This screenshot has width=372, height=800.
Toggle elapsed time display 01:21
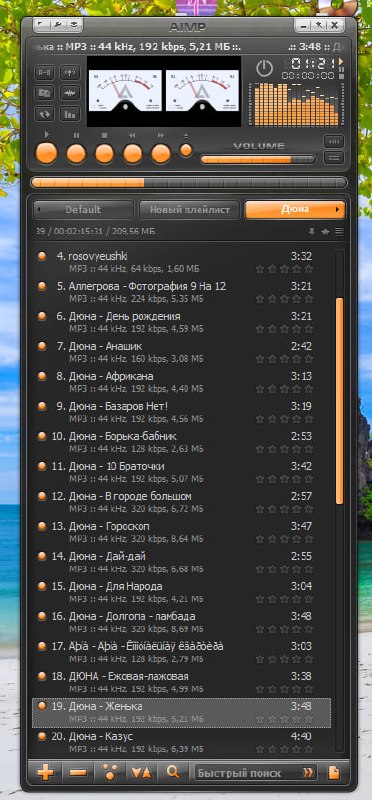312,63
